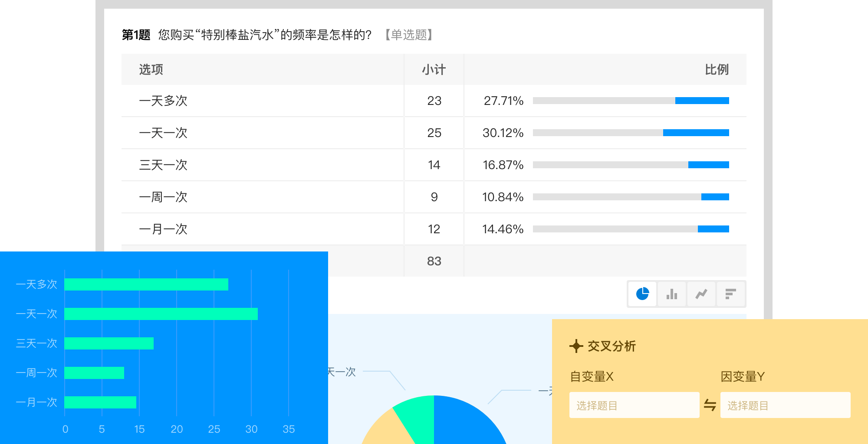The image size is (868, 444).
Task: Click the subtotal value 9
Action: (434, 197)
